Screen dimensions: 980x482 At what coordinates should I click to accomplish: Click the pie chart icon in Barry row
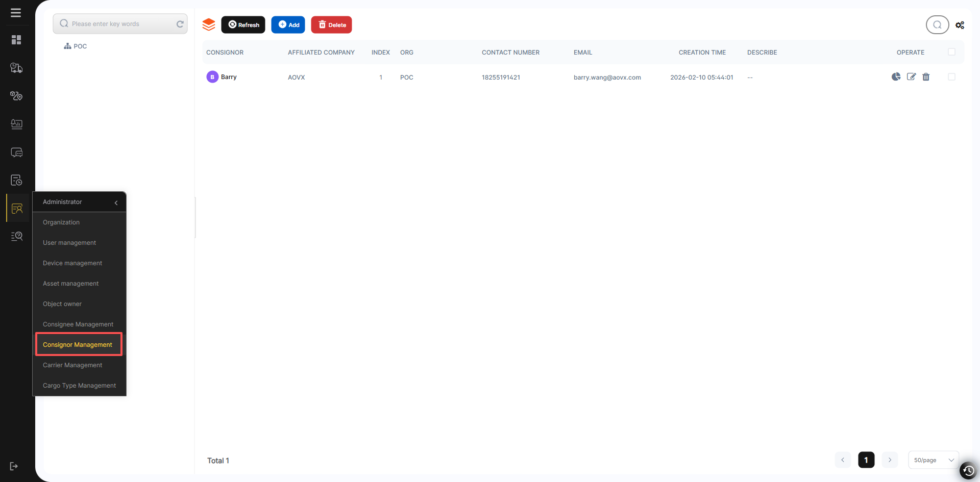pyautogui.click(x=896, y=77)
